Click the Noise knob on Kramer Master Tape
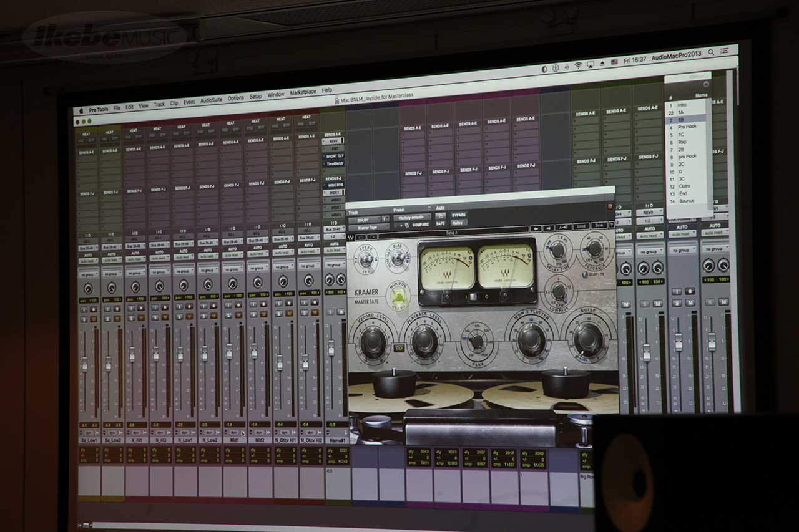Screen dimensions: 799x532 tap(588, 339)
